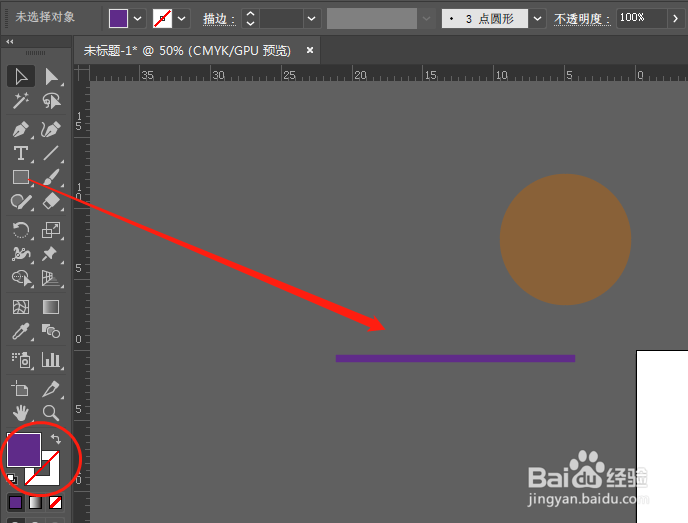This screenshot has height=523, width=688.
Task: Select the Slice tool
Action: [51, 389]
